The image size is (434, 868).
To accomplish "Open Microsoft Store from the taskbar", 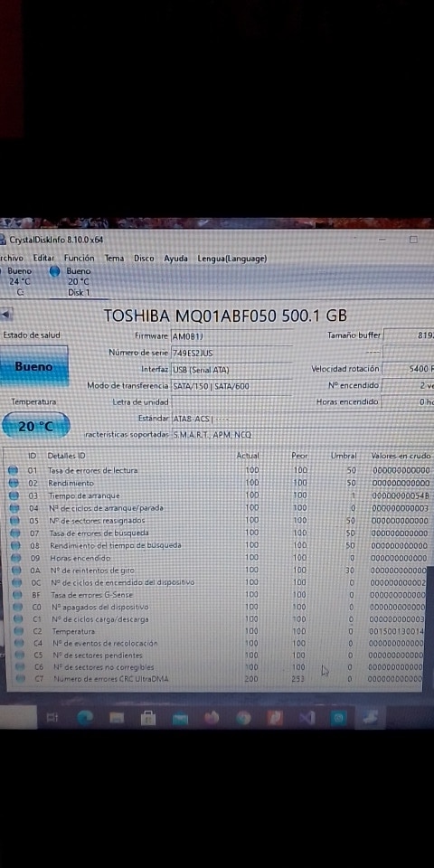I will (x=147, y=719).
